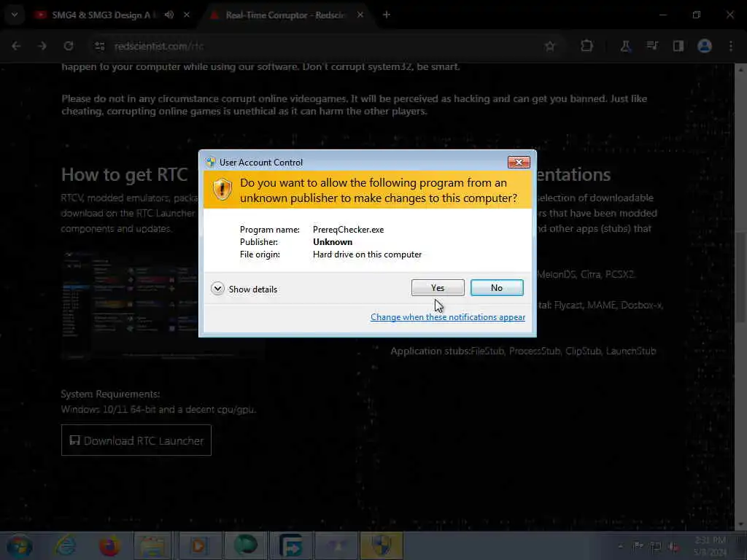Open the extensions puzzle icon
The width and height of the screenshot is (747, 560).
tap(587, 46)
